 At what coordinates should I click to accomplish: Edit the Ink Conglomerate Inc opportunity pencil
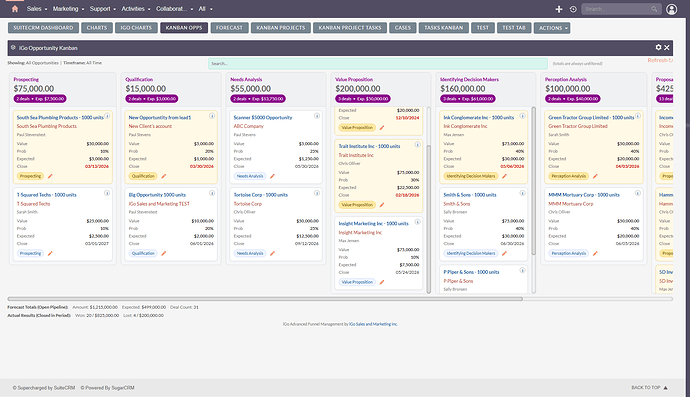504,176
